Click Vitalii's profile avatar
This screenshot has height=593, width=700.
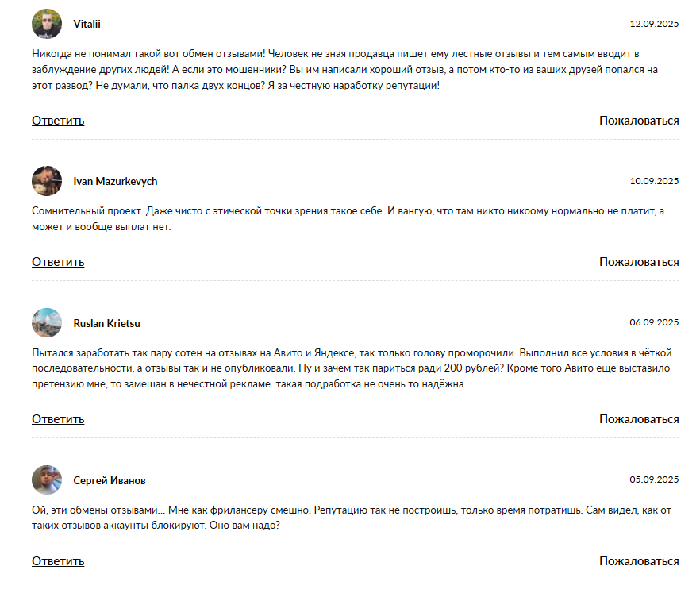47,24
